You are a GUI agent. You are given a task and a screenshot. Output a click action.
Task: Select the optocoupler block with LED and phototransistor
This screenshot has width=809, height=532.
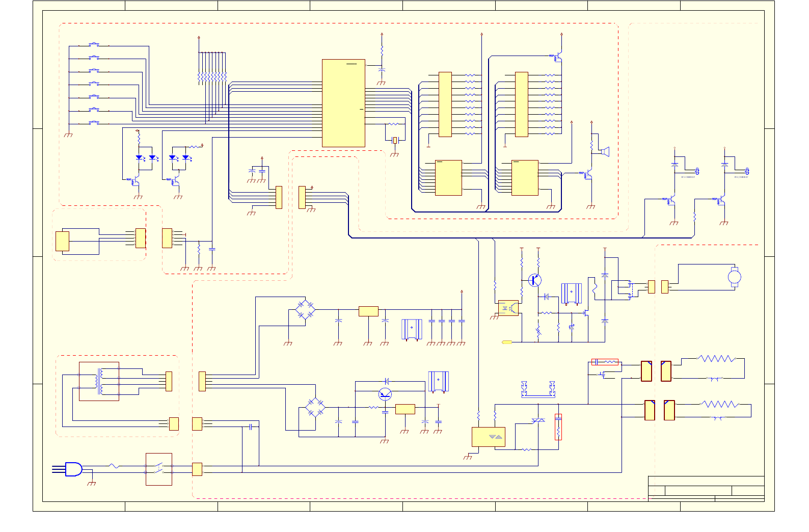click(x=508, y=308)
